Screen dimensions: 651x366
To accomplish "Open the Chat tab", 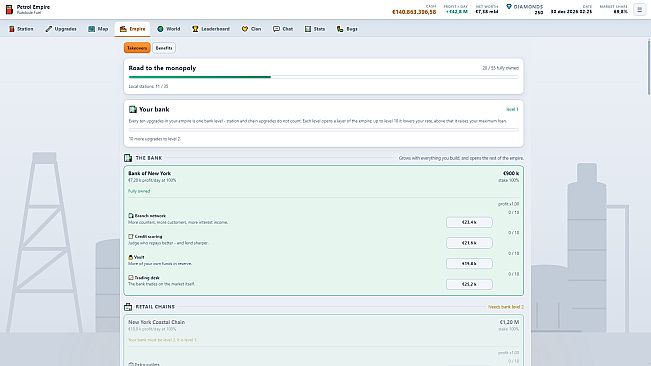I will tap(283, 29).
